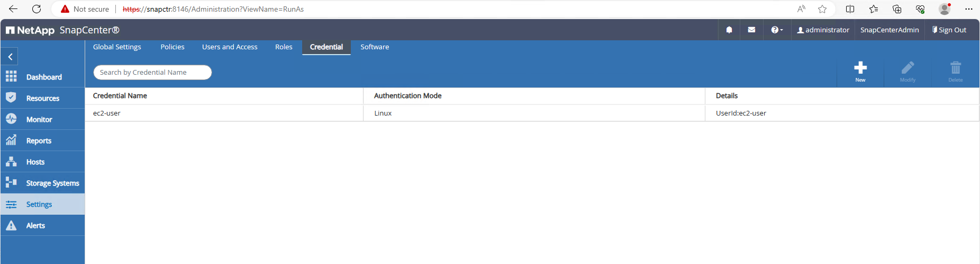
Task: Switch to the Policies tab
Action: (173, 47)
